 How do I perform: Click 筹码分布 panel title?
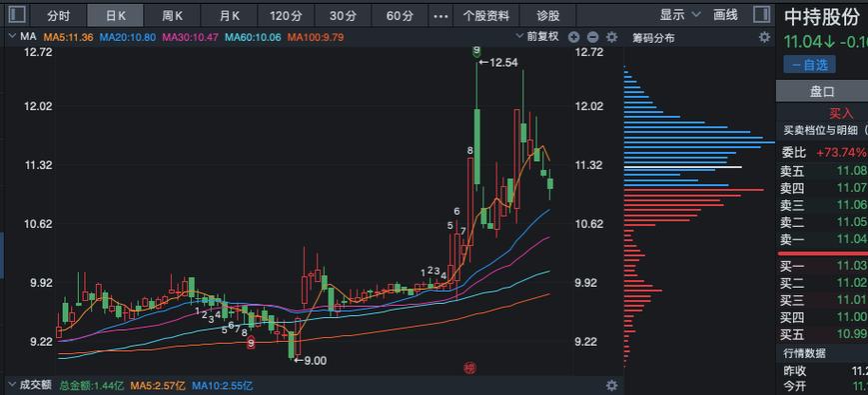coord(654,38)
